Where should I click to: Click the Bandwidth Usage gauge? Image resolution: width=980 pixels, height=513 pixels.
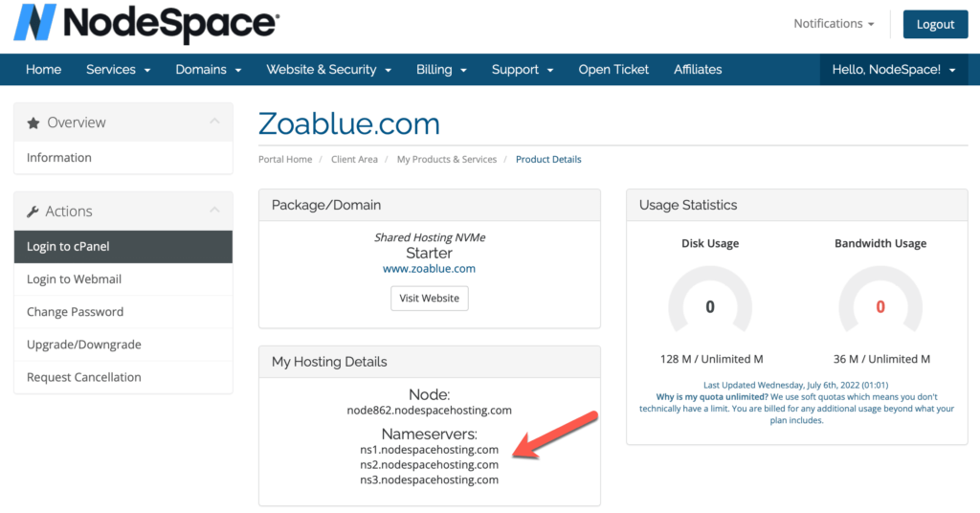click(880, 300)
